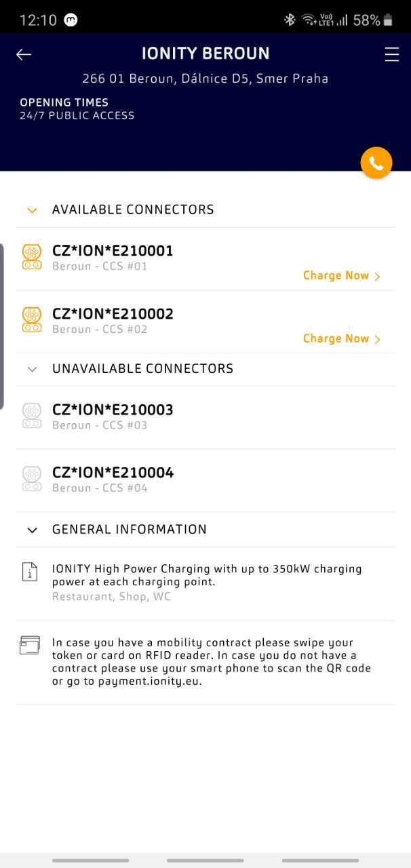The width and height of the screenshot is (411, 868).
Task: Tap the Bluetooth icon in status bar
Action: (290, 20)
